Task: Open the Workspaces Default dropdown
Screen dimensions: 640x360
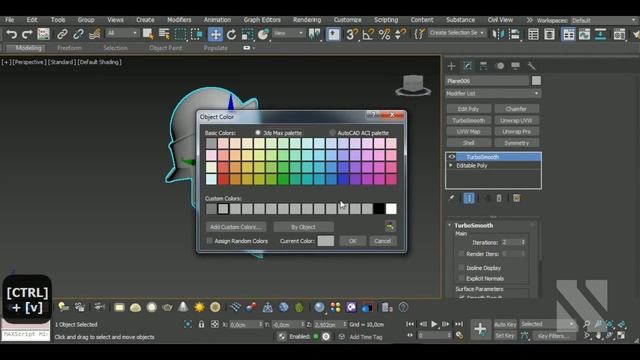Action: click(x=604, y=20)
